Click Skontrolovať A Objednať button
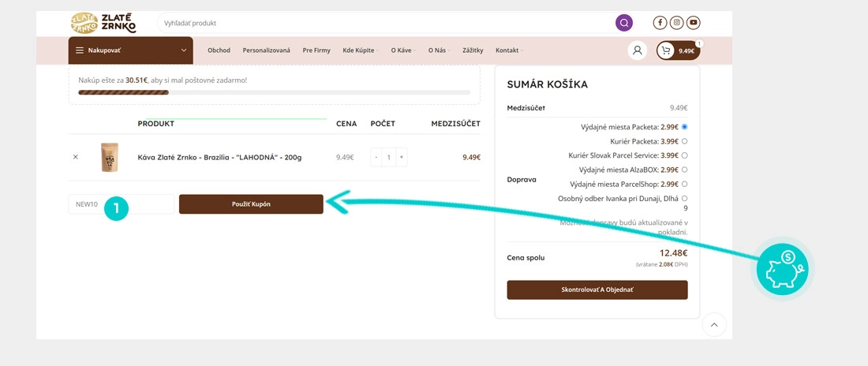 [x=597, y=290]
